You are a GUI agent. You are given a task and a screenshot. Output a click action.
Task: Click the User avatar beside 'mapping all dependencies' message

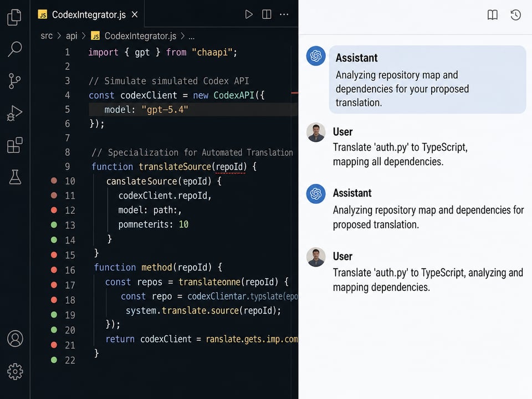pos(316,132)
